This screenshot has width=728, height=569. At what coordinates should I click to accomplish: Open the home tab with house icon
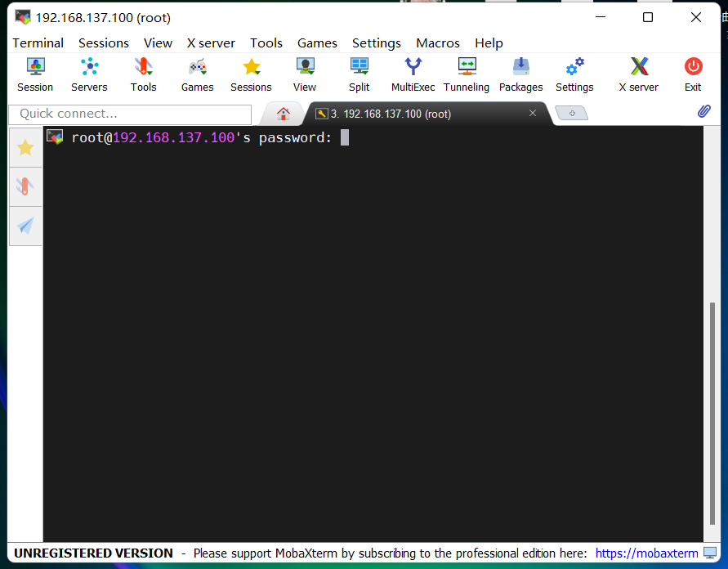click(x=284, y=114)
